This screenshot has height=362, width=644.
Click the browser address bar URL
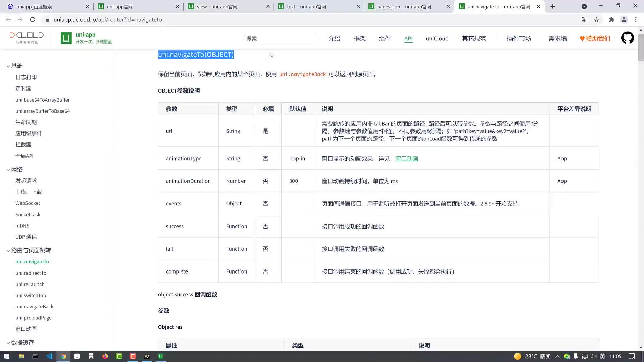click(108, 20)
